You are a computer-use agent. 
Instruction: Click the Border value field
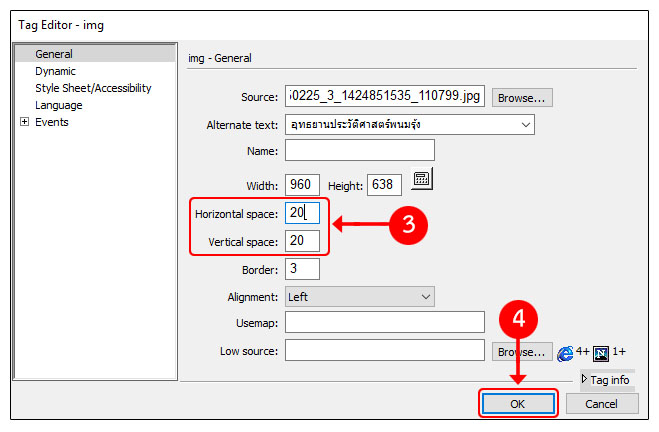[x=302, y=269]
